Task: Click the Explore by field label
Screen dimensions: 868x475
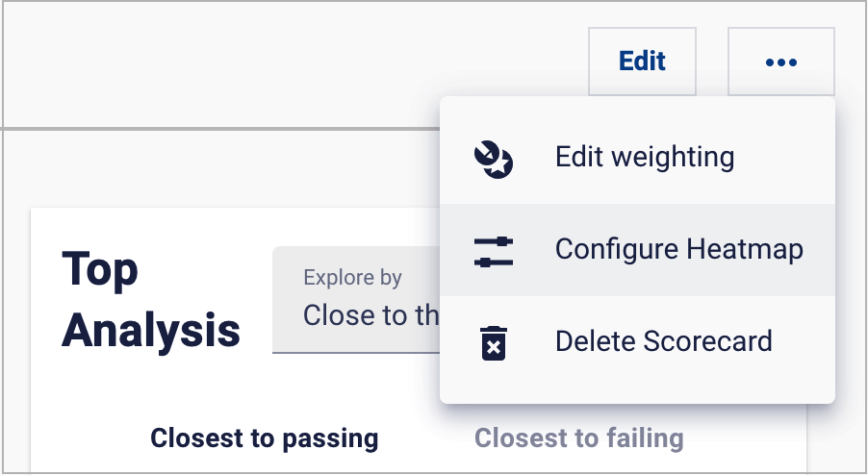Action: point(352,278)
